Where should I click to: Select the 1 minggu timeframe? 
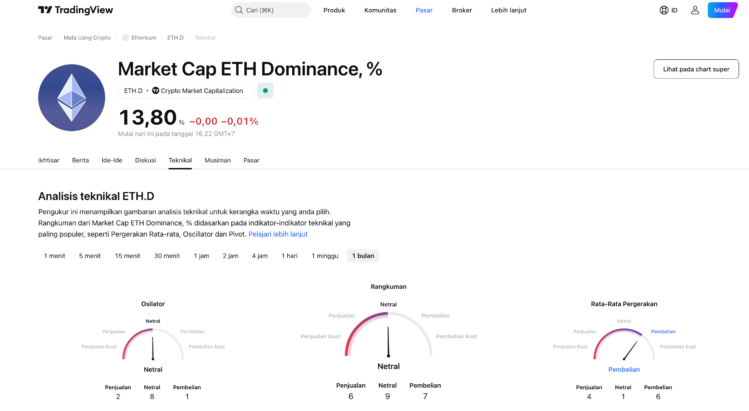click(x=325, y=255)
